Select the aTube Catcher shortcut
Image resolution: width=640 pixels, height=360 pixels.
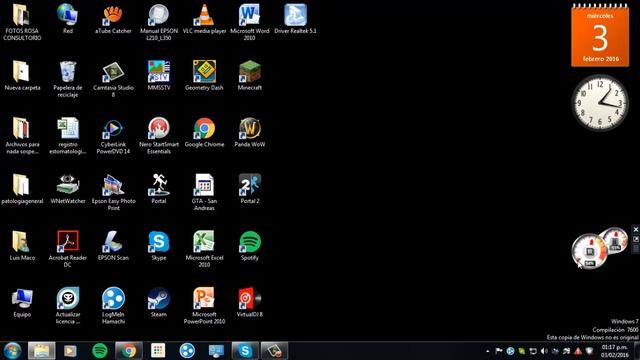coord(113,19)
